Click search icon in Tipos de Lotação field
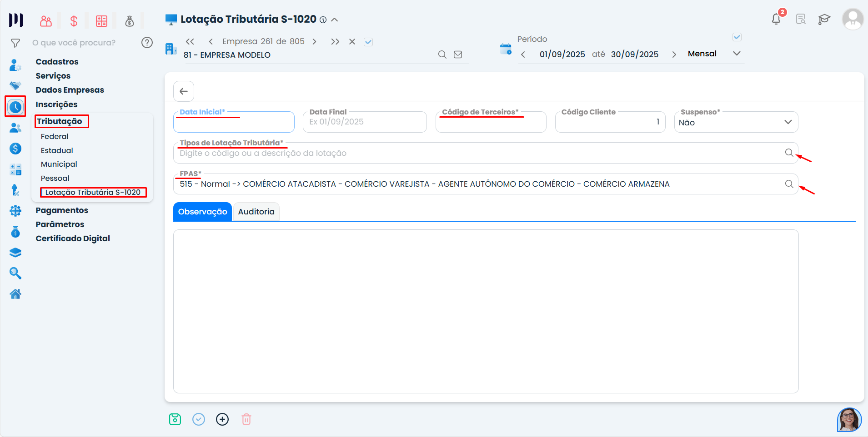868x437 pixels. tap(789, 153)
